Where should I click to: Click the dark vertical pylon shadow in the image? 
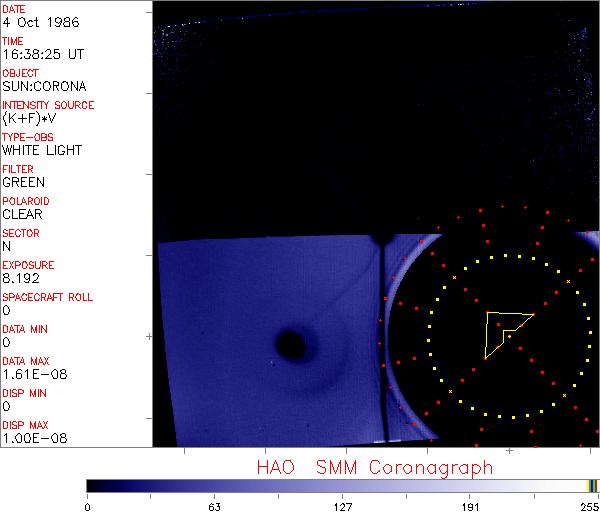383,340
